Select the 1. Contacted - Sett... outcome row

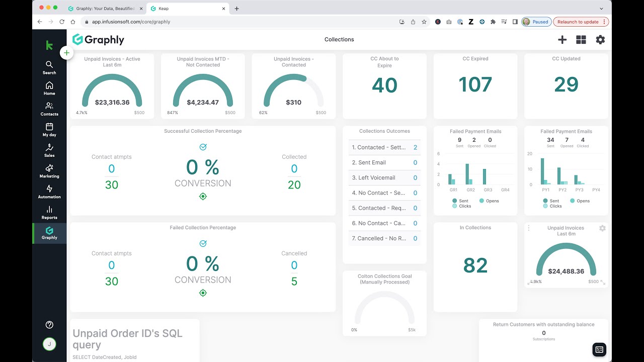point(384,147)
